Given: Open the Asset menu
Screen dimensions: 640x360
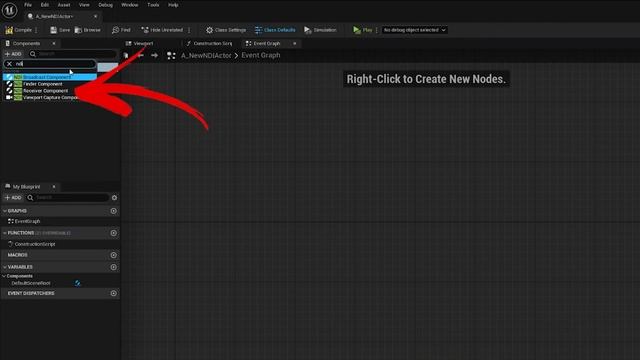Looking at the screenshot, I should click(x=64, y=5).
